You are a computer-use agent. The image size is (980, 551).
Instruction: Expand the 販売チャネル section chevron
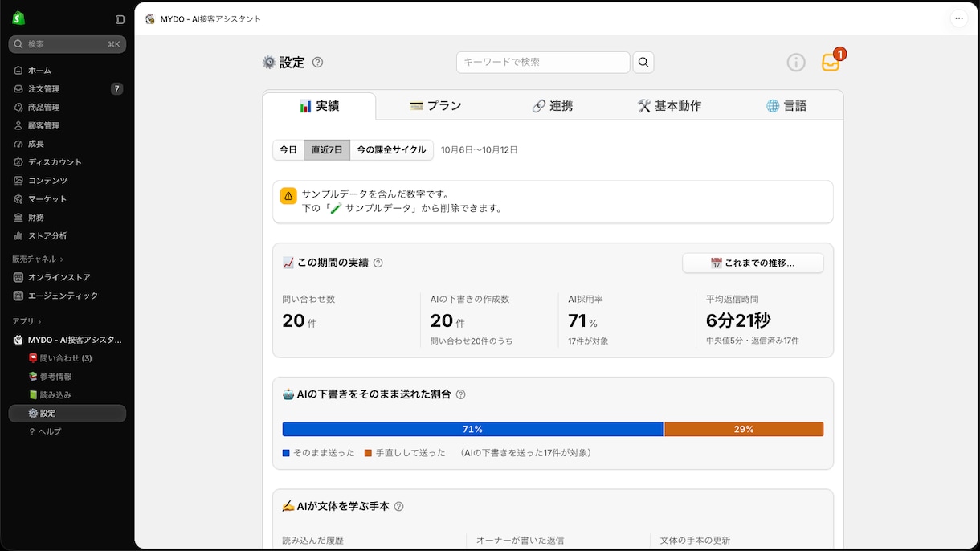(x=62, y=259)
